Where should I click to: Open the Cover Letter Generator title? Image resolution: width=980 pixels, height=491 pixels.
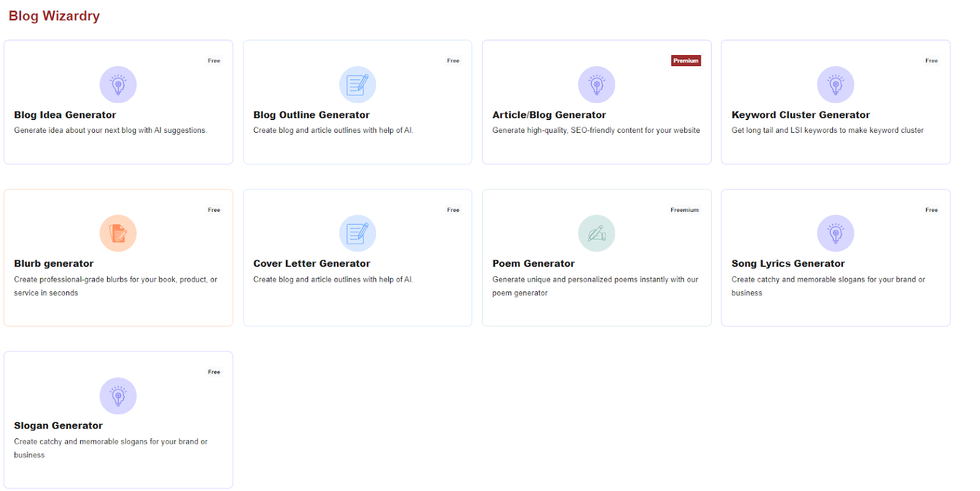point(312,264)
